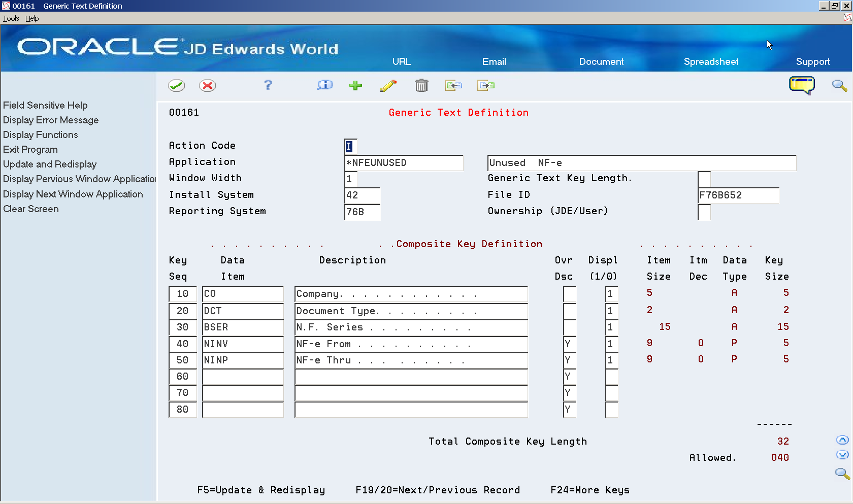Choose Clear Screen in sidebar

pyautogui.click(x=31, y=209)
